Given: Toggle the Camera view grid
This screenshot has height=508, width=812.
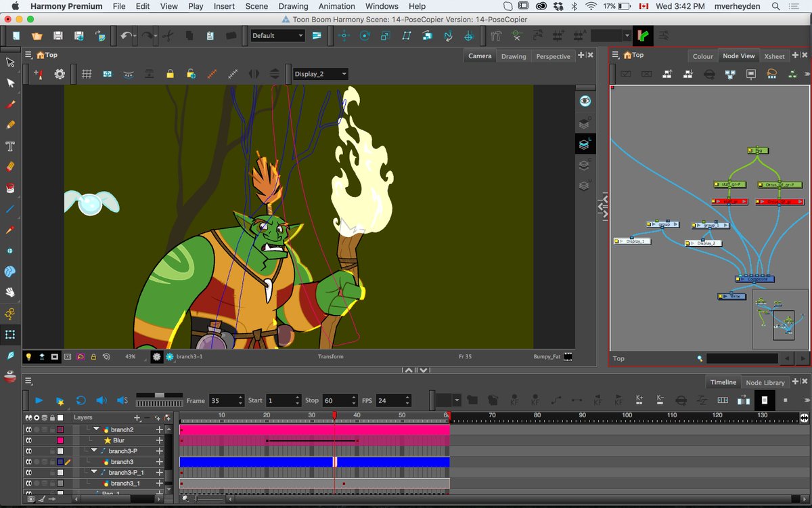Looking at the screenshot, I should coord(87,74).
